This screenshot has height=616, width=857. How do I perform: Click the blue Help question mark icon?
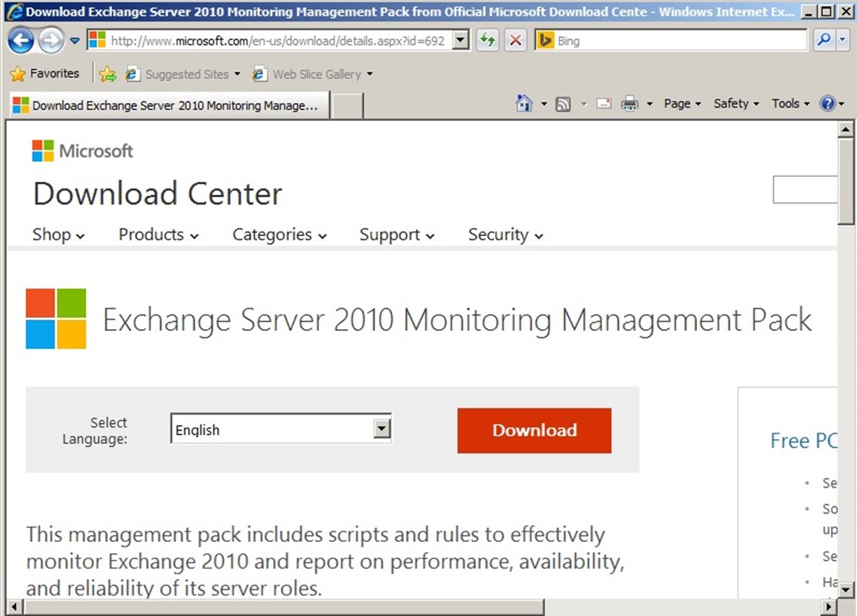tap(828, 103)
